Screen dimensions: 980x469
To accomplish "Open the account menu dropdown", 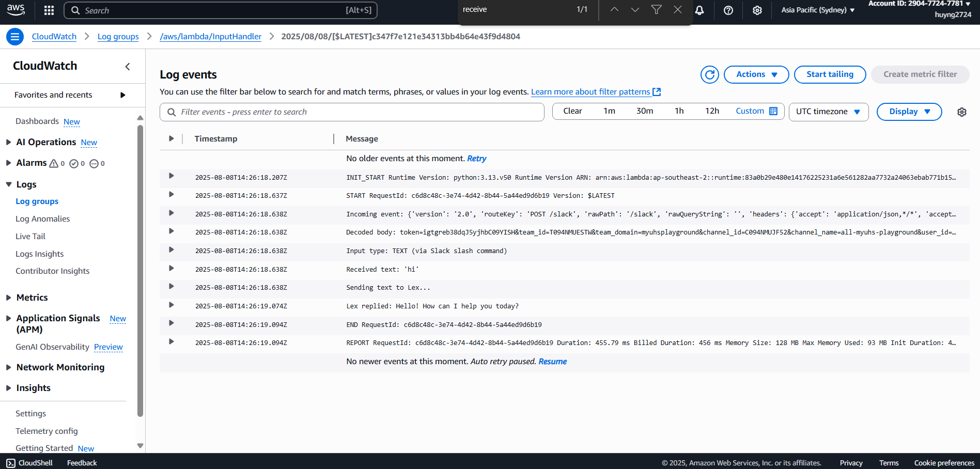I will point(919,9).
